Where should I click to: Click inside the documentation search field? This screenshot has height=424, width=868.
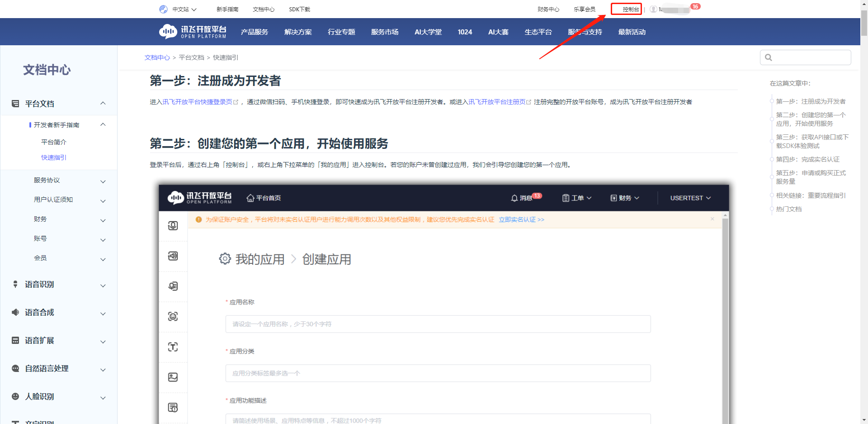809,57
